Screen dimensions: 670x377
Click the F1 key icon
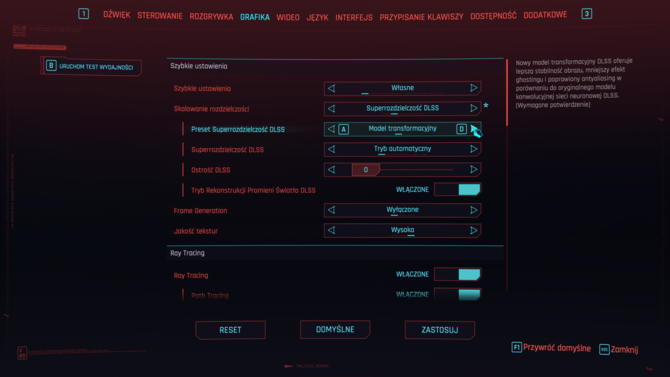tap(516, 347)
